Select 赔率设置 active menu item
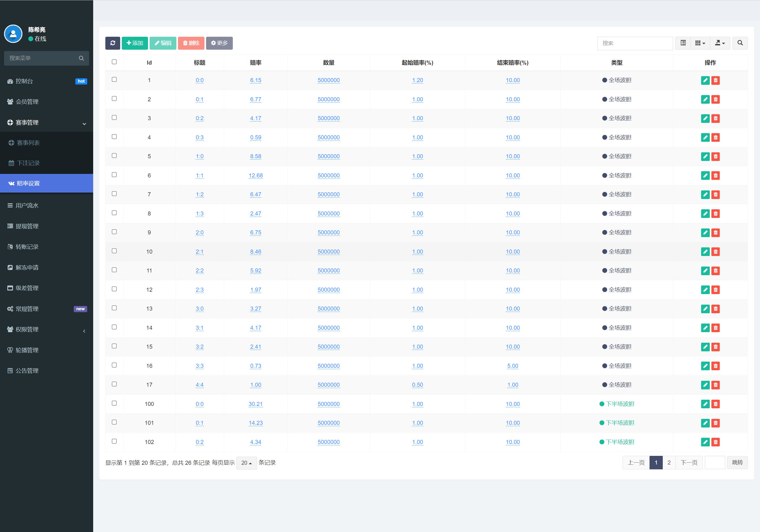Screen dimensions: 760x532 [47, 183]
